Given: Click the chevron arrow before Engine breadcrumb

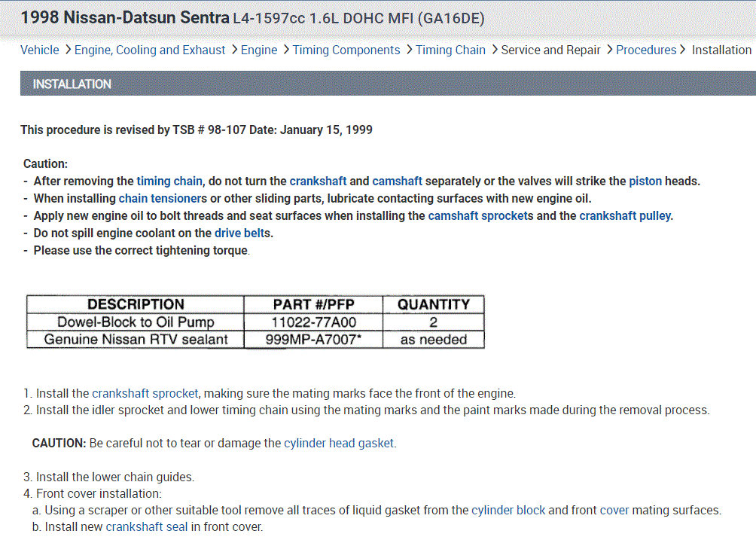Looking at the screenshot, I should (234, 50).
